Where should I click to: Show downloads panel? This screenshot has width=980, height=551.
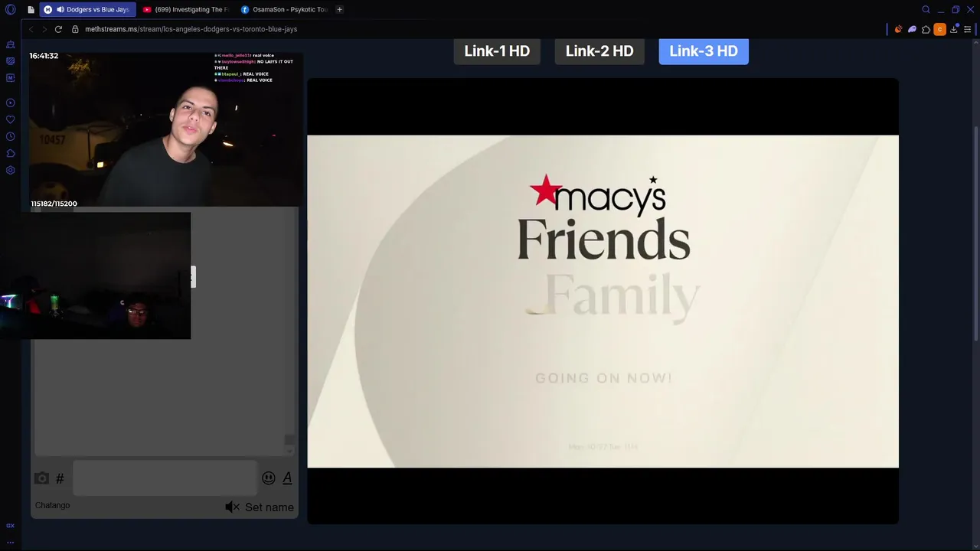point(954,29)
